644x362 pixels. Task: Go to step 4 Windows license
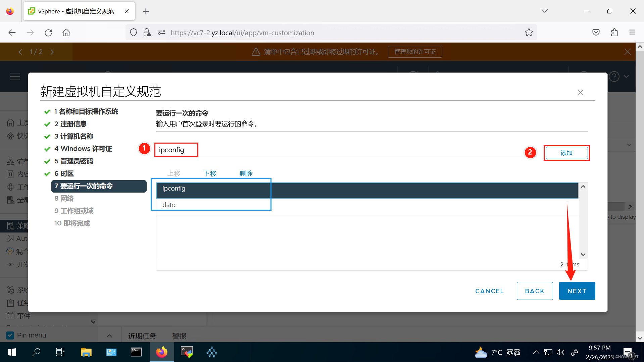point(83,149)
